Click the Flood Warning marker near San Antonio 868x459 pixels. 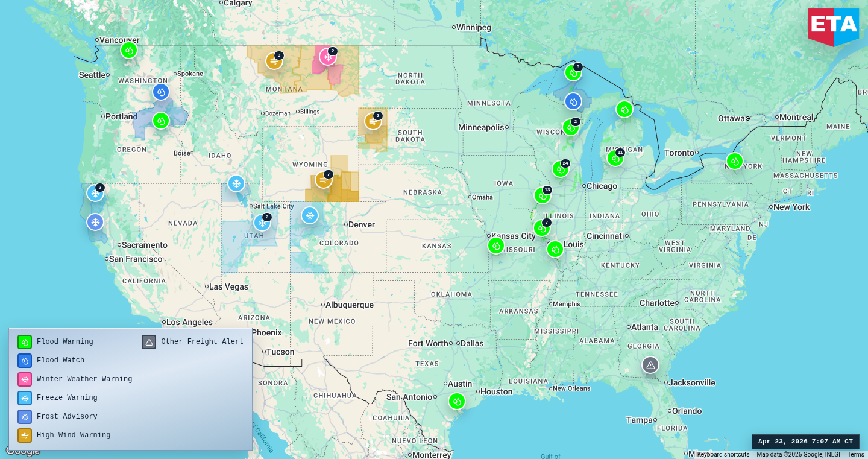click(x=456, y=400)
